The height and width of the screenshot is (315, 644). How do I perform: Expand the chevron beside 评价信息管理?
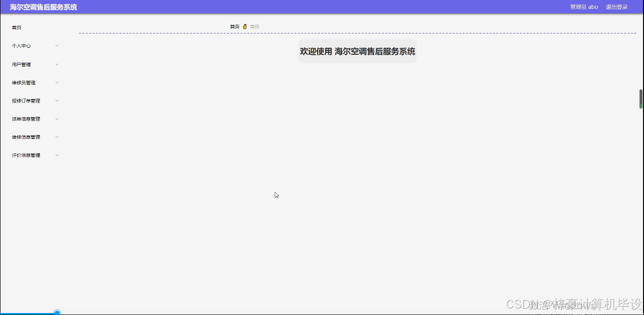pos(57,155)
